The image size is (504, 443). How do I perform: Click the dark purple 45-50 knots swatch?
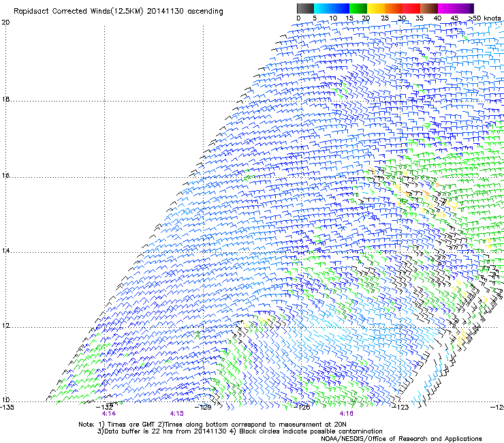coord(464,8)
